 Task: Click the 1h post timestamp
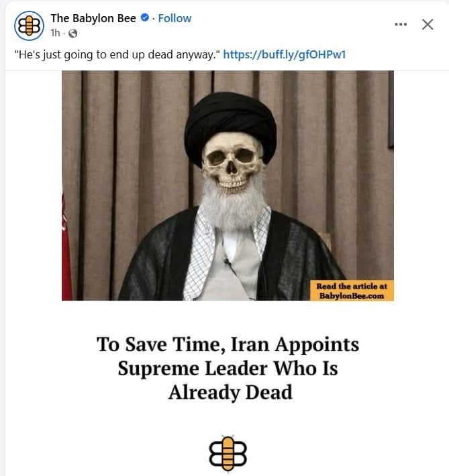coord(55,33)
